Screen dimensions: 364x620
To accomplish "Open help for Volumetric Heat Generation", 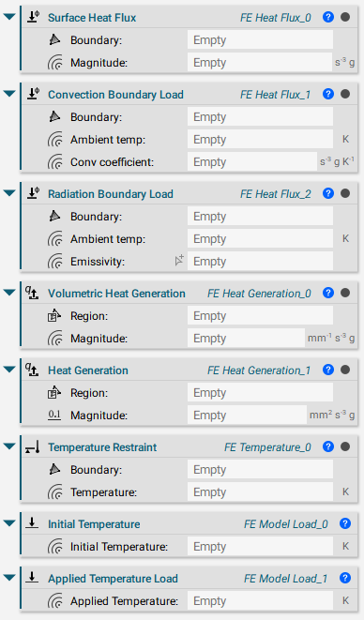I will [328, 293].
